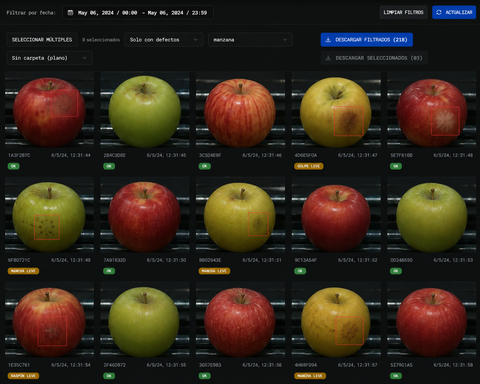This screenshot has width=480, height=384.
Task: Open the red apple image captured 12:31:44
Action: pos(49,110)
